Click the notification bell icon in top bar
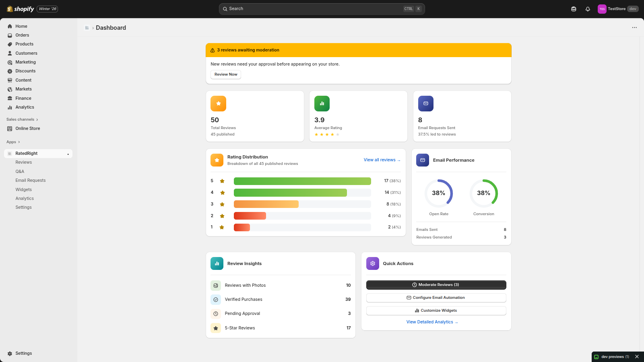The width and height of the screenshot is (644, 362). coord(587,8)
